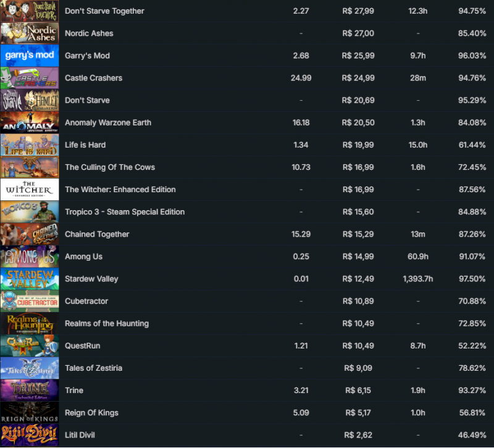This screenshot has width=494, height=448.
Task: Click the Stardew Valley game name
Action: tap(91, 279)
